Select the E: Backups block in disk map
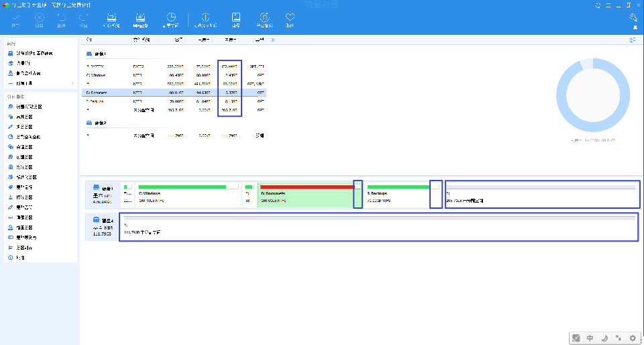644x345 pixels. (403, 195)
